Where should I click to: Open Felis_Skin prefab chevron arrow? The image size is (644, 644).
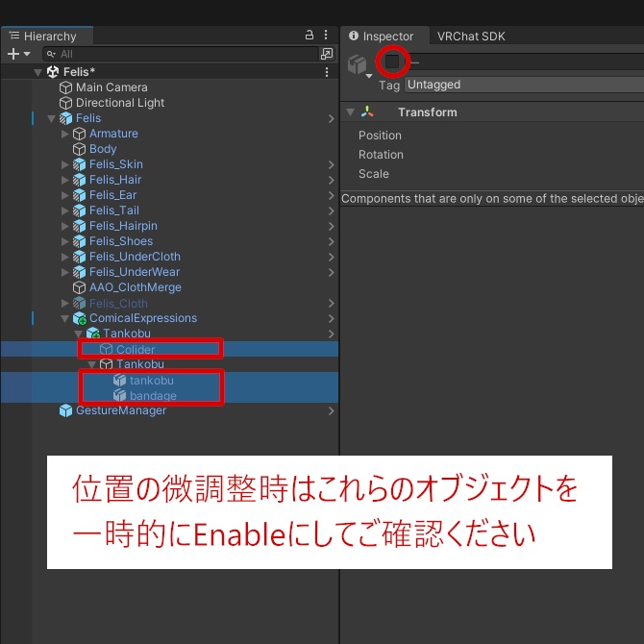[331, 164]
